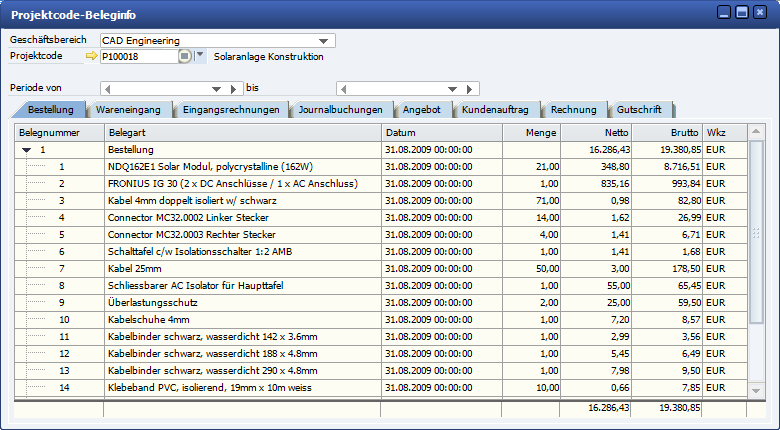Open the Projektcode choose-from-list round button
The image size is (780, 430).
(185, 56)
